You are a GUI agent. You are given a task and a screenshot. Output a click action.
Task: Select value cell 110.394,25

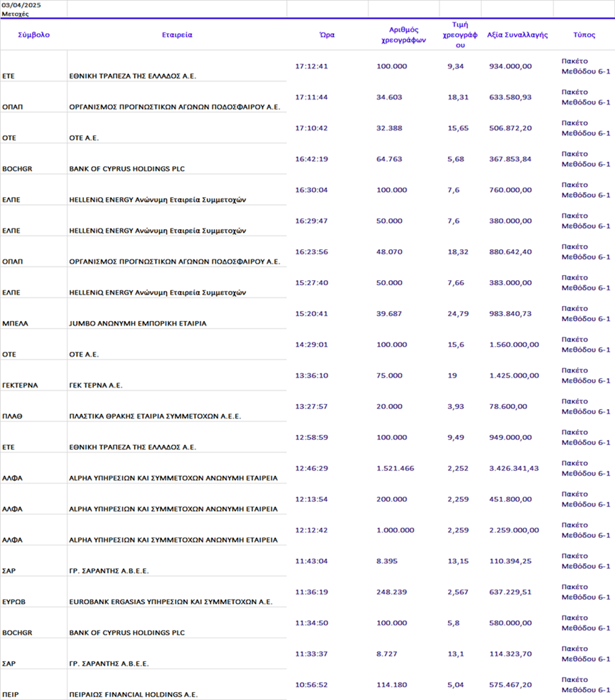pos(510,561)
